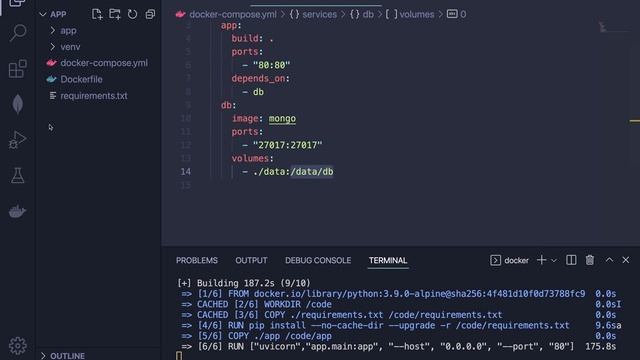Screen dimensions: 640x360
Task: Select the TERMINAL tab
Action: click(388, 260)
